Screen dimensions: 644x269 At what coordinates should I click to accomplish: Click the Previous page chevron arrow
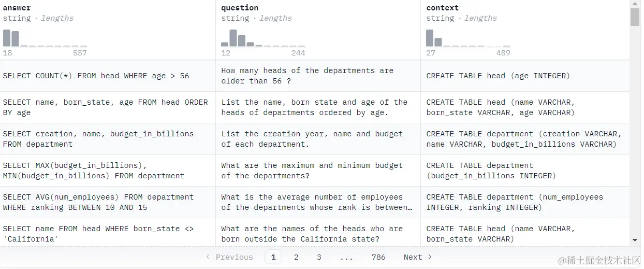point(208,257)
